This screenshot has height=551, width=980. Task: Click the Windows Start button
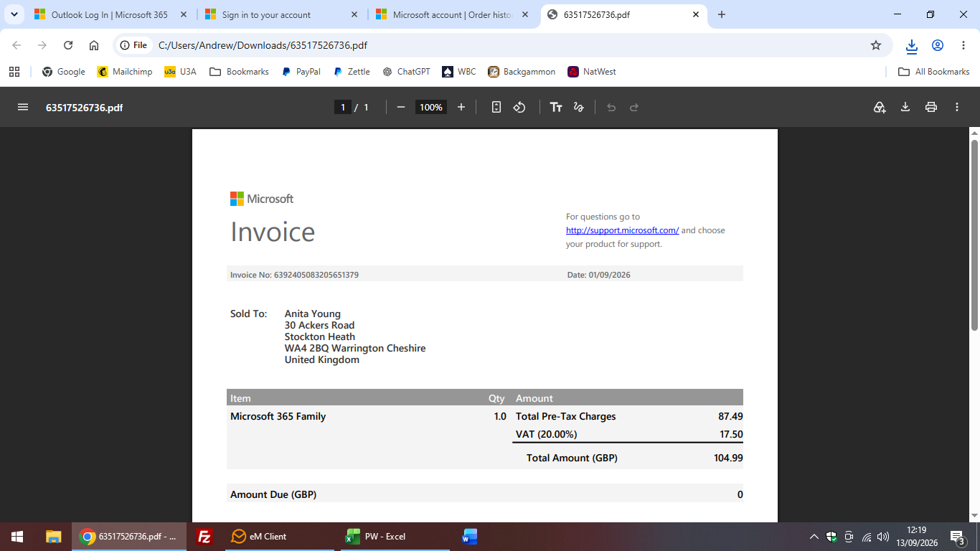coord(17,537)
